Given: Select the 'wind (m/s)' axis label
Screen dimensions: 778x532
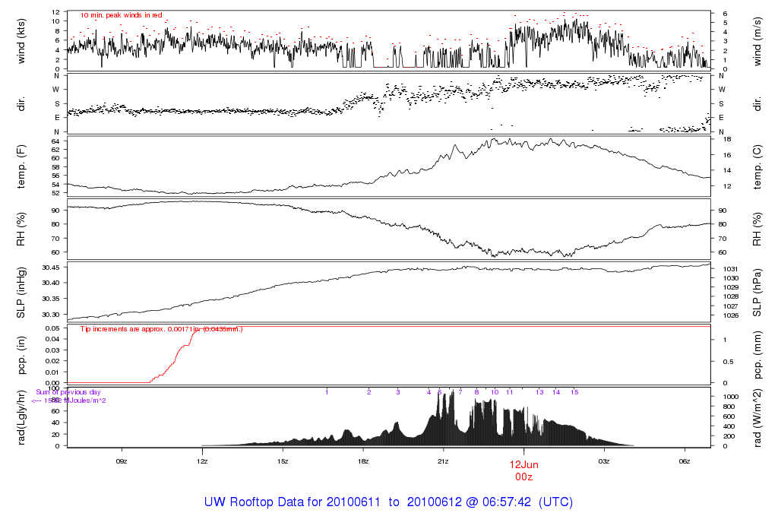Looking at the screenshot, I should pyautogui.click(x=757, y=41).
